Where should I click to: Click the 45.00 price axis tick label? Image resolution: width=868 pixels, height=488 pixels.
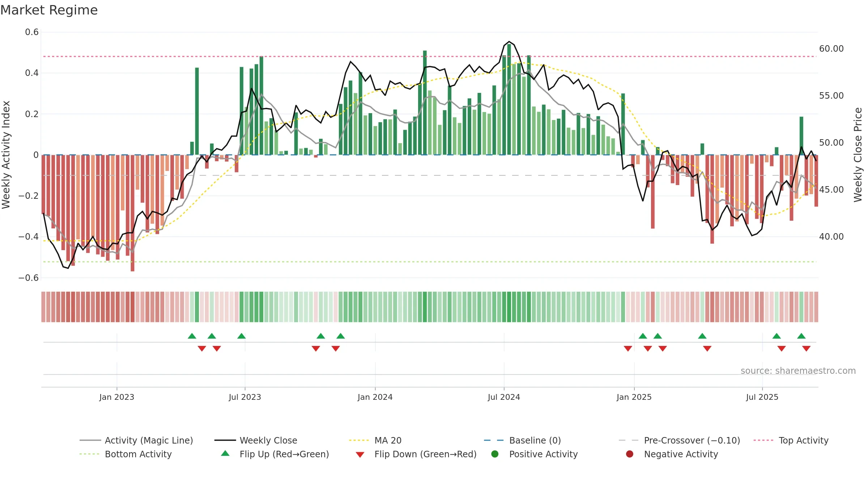click(831, 190)
